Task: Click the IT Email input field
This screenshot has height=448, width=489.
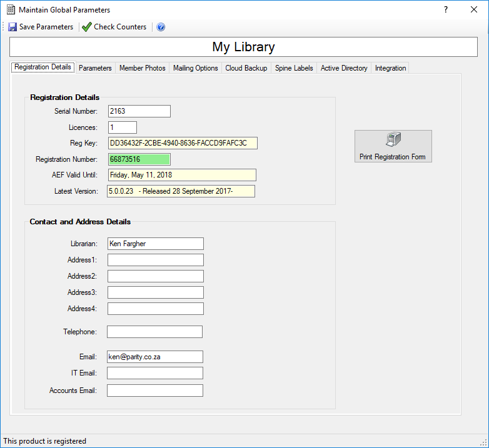Action: [x=155, y=373]
